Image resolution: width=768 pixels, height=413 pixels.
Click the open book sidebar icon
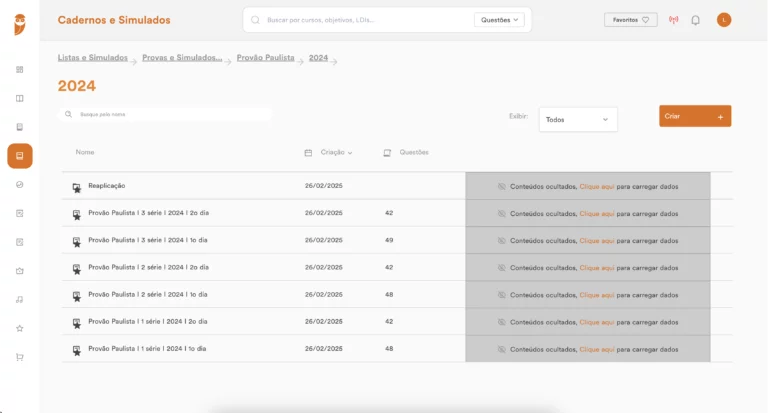point(20,98)
